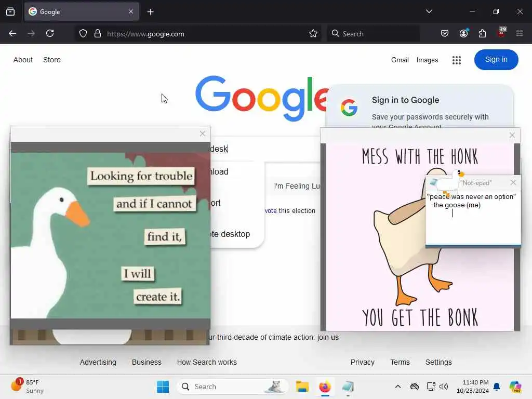Viewport: 532px width, 399px height.
Task: Open How Search works link
Action: pyautogui.click(x=207, y=362)
